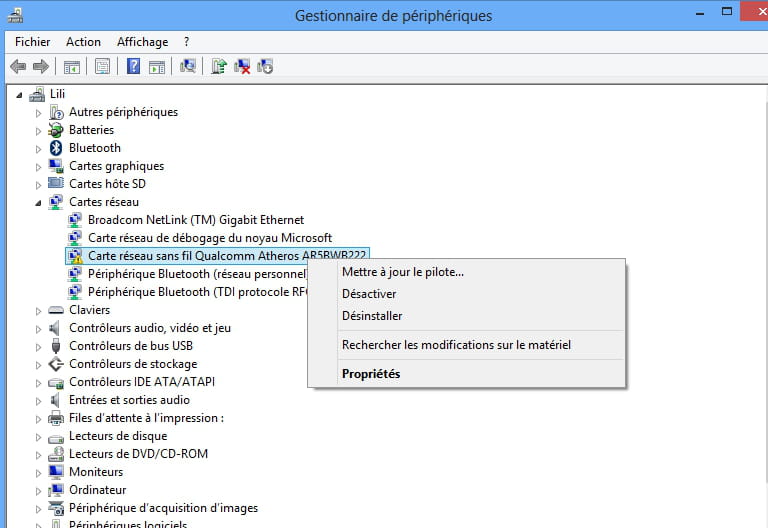Image resolution: width=768 pixels, height=528 pixels.
Task: Select the Moniteurs tree entry
Action: click(95, 472)
